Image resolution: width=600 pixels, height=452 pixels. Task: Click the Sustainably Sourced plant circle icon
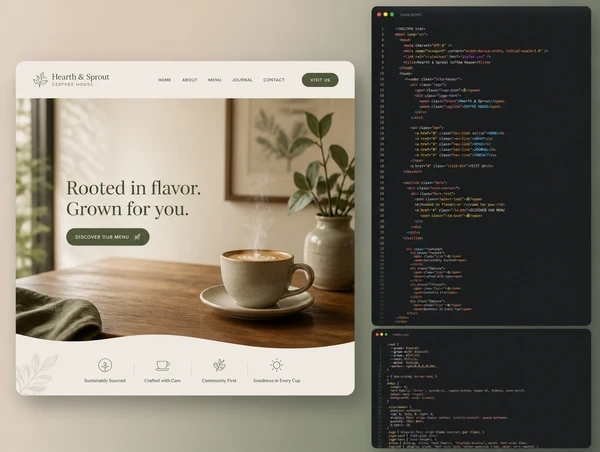(x=105, y=365)
